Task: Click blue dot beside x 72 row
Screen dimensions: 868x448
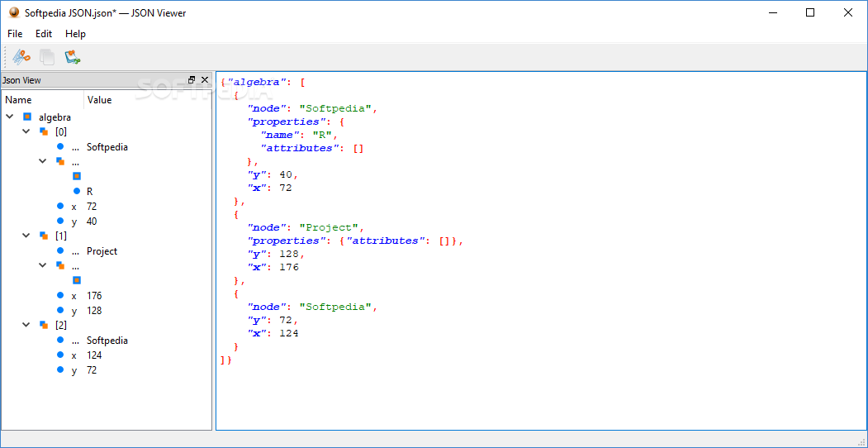Action: tap(60, 206)
